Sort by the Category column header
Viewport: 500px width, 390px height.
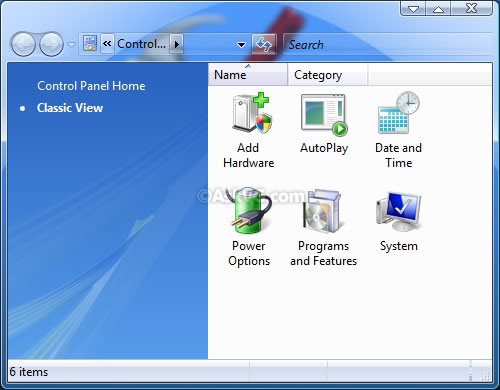click(x=328, y=75)
